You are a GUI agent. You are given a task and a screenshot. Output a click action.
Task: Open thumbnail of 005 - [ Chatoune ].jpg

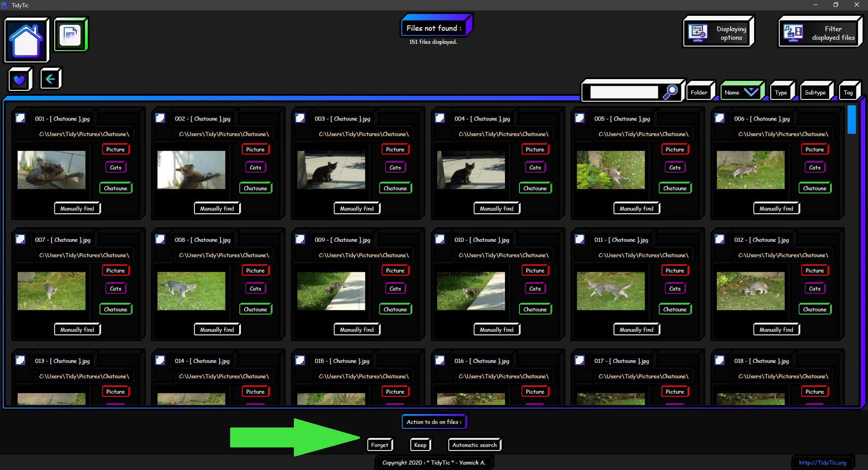pyautogui.click(x=611, y=170)
